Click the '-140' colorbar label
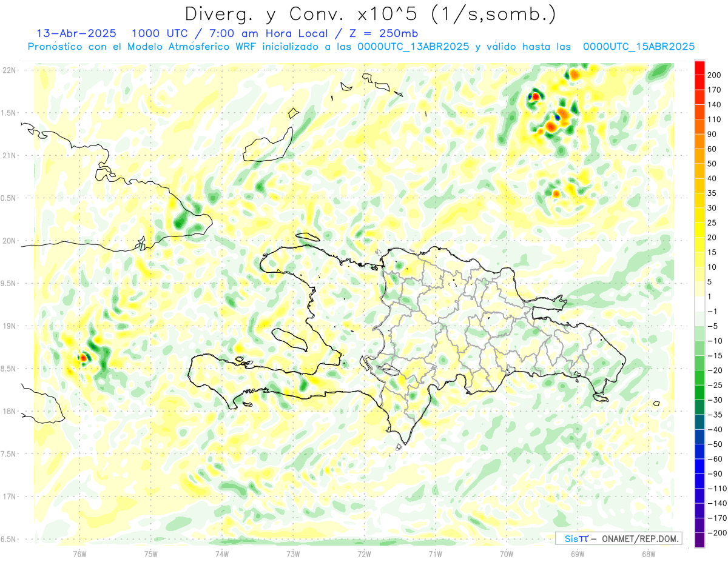The image size is (728, 562). [x=718, y=503]
